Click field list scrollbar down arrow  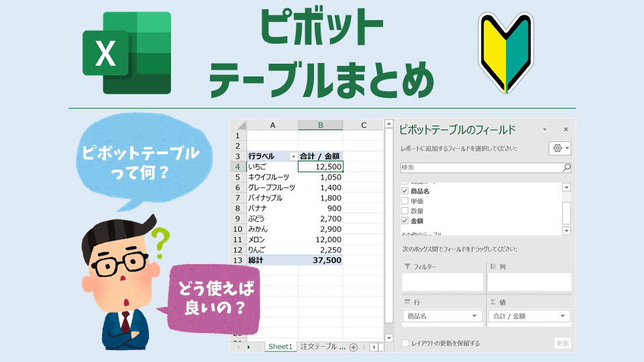click(x=567, y=231)
